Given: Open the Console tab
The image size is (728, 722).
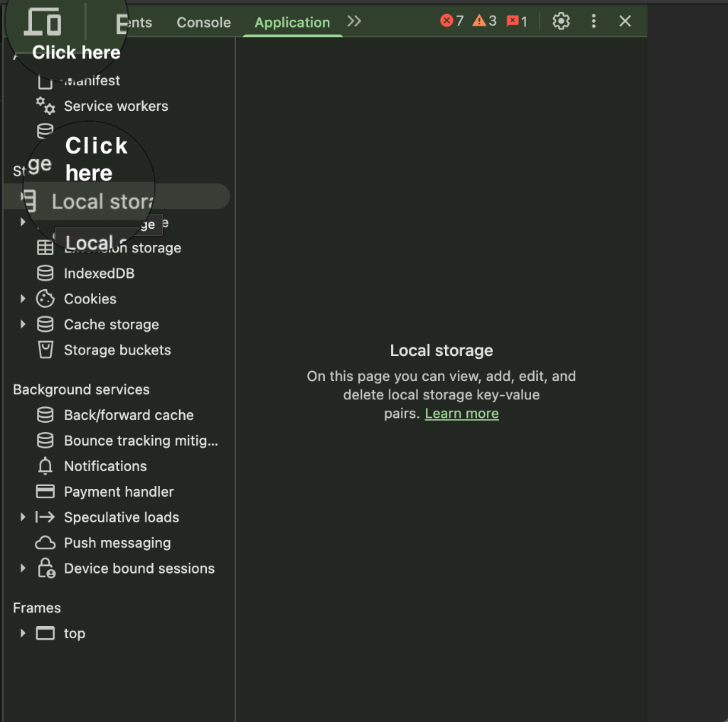Looking at the screenshot, I should coord(203,22).
